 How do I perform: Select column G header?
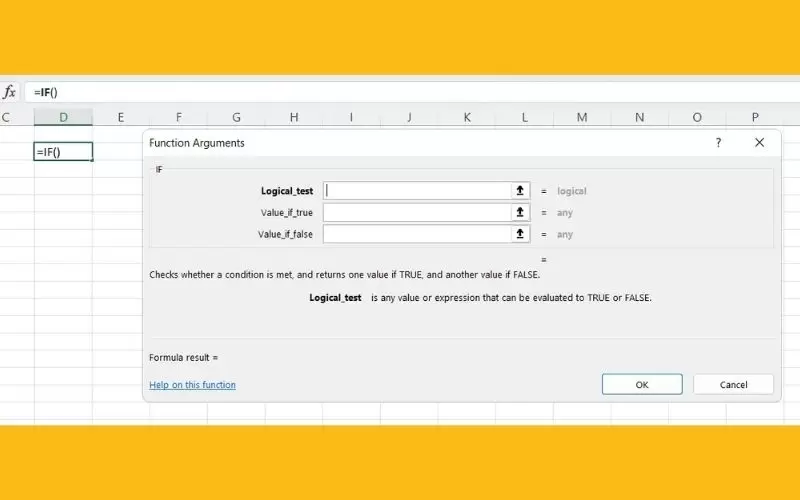(236, 117)
